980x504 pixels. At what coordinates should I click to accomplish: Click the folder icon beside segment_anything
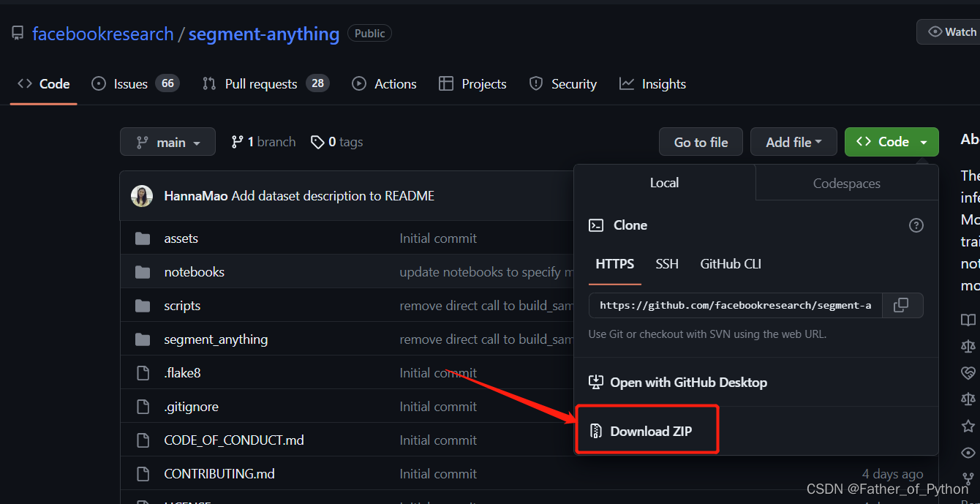[x=143, y=339]
